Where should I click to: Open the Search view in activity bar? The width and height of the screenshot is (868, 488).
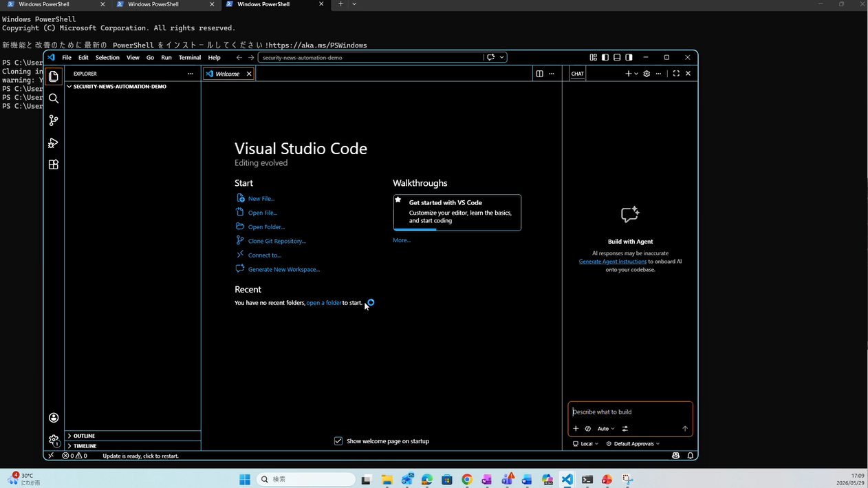(54, 98)
